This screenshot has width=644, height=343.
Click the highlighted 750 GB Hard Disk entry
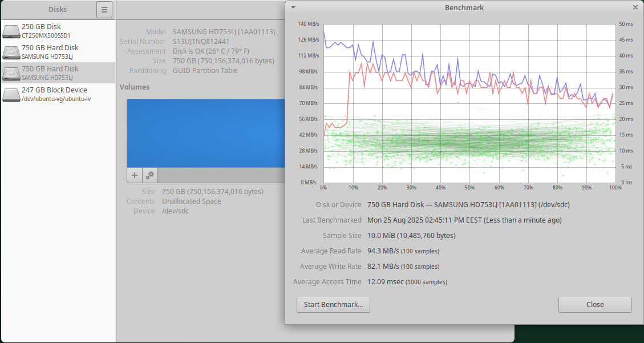[58, 72]
